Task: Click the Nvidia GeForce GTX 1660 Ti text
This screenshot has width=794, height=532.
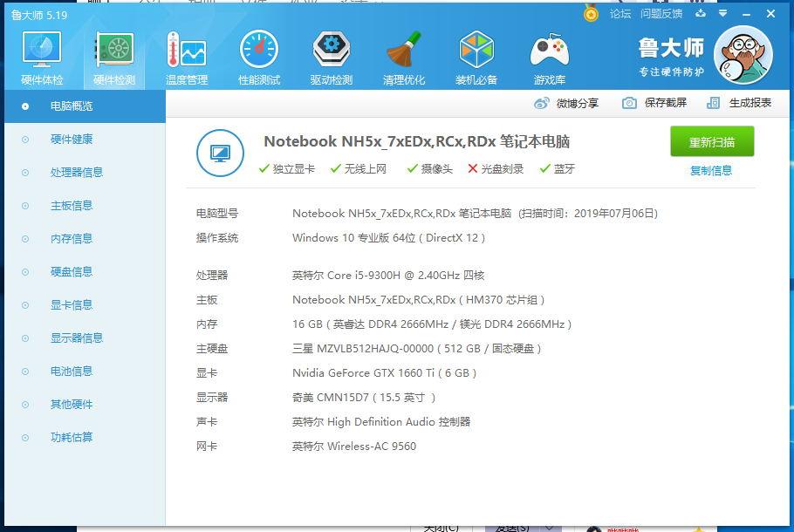Action: [x=384, y=373]
